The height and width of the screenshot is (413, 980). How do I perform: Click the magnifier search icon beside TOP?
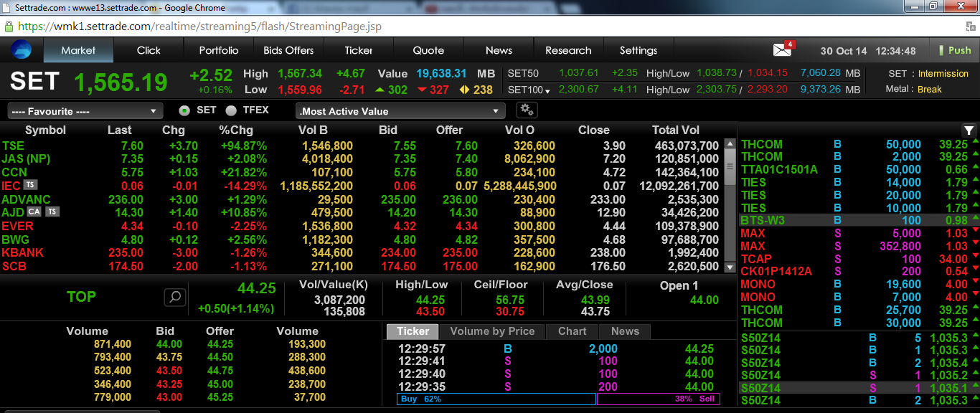(174, 297)
